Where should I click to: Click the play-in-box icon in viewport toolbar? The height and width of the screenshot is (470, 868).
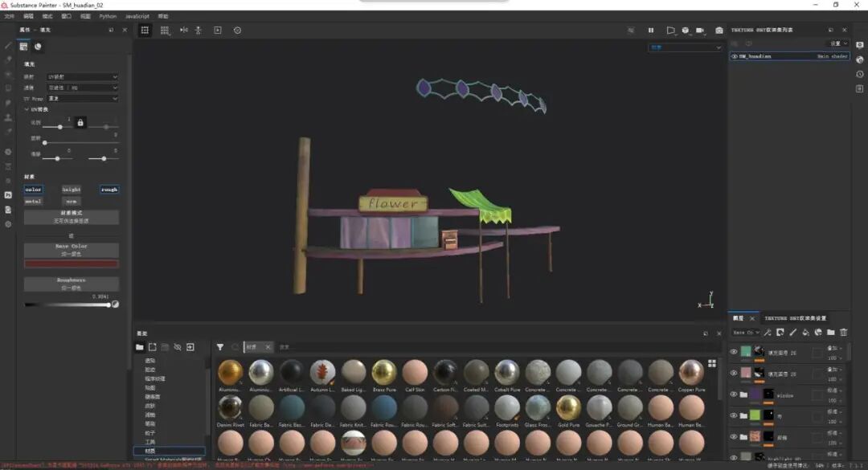coord(218,31)
